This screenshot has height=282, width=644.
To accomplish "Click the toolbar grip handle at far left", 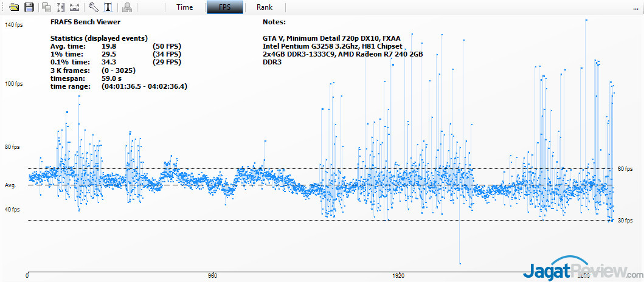I will (x=3, y=7).
